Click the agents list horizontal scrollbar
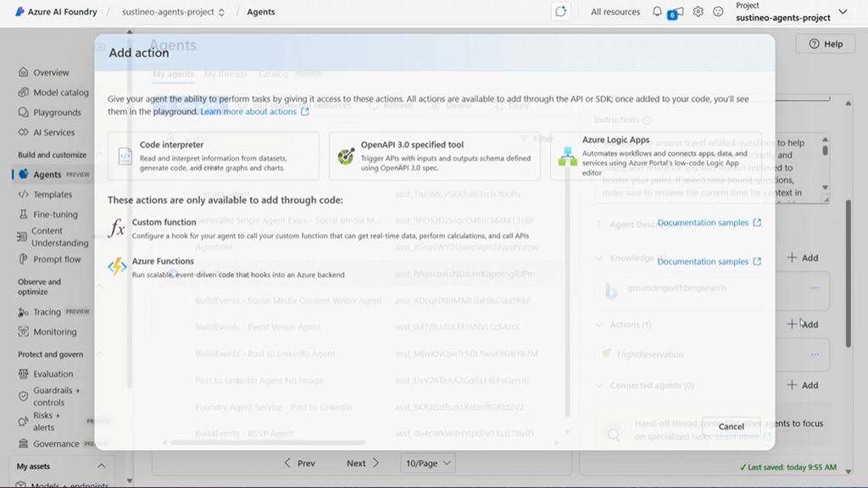Screen dimensions: 868x488 (268, 442)
